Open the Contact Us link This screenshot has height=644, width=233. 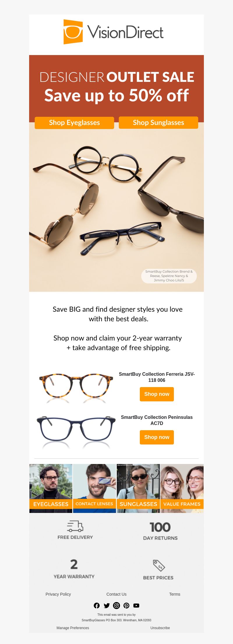116,594
